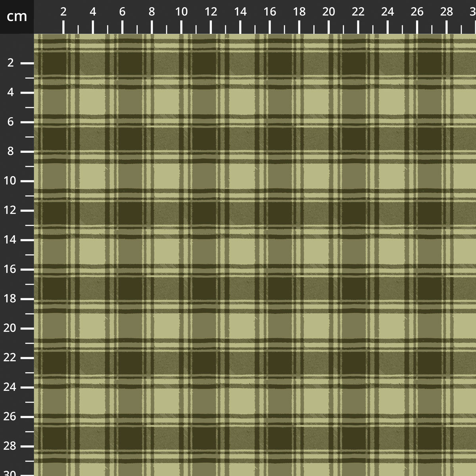Screen dimensions: 476x476
Task: Select number 26 on the left ruler
Action: (x=10, y=417)
